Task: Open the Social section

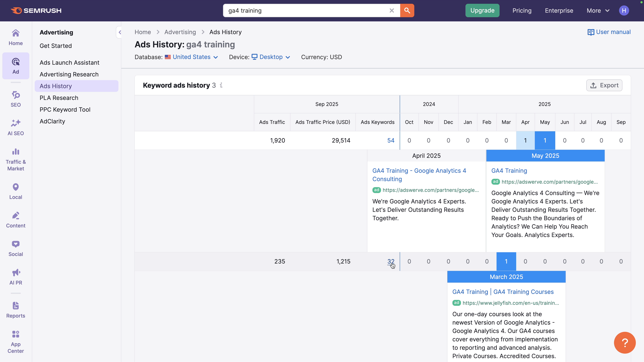Action: click(x=16, y=248)
